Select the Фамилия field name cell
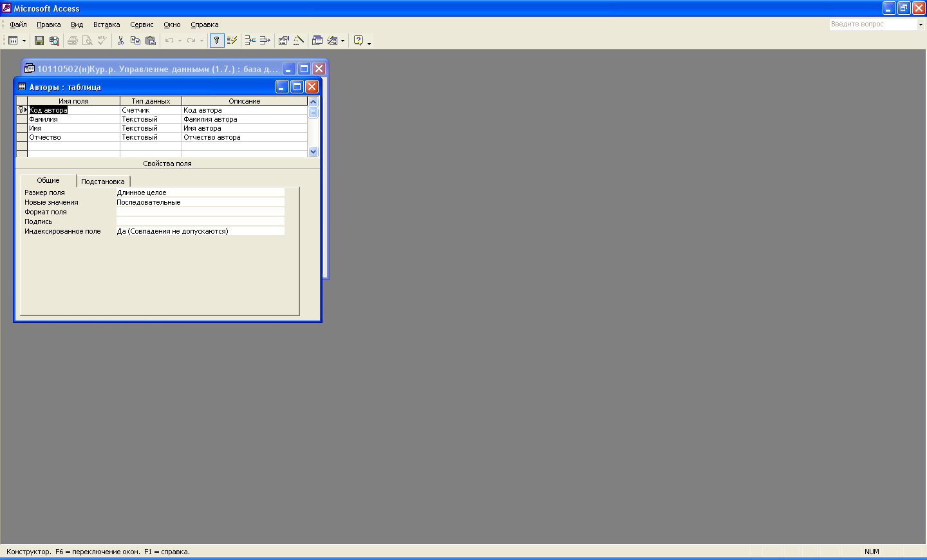 73,119
